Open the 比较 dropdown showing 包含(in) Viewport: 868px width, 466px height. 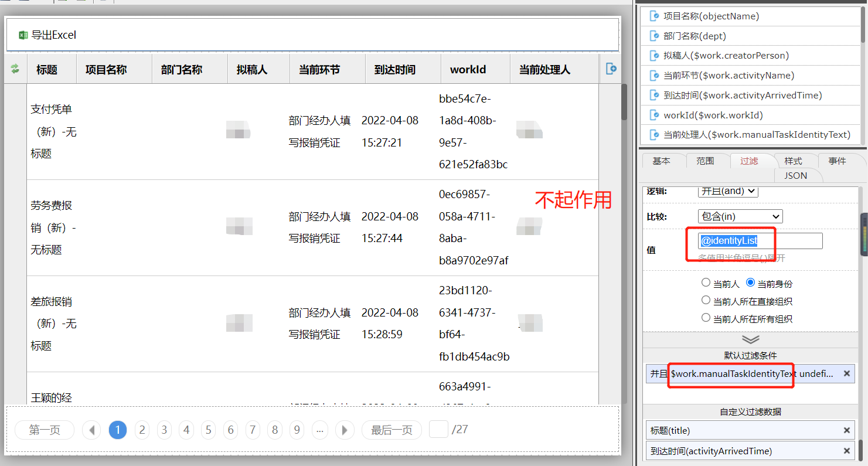coord(740,216)
